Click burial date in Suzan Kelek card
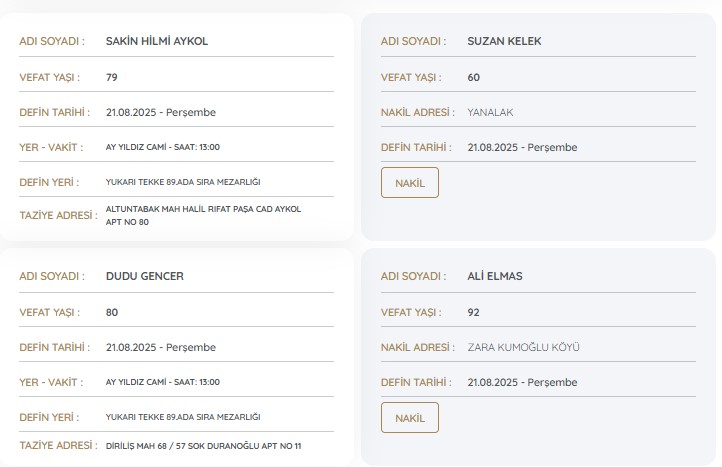Viewport: 722px width, 467px height. pos(522,147)
